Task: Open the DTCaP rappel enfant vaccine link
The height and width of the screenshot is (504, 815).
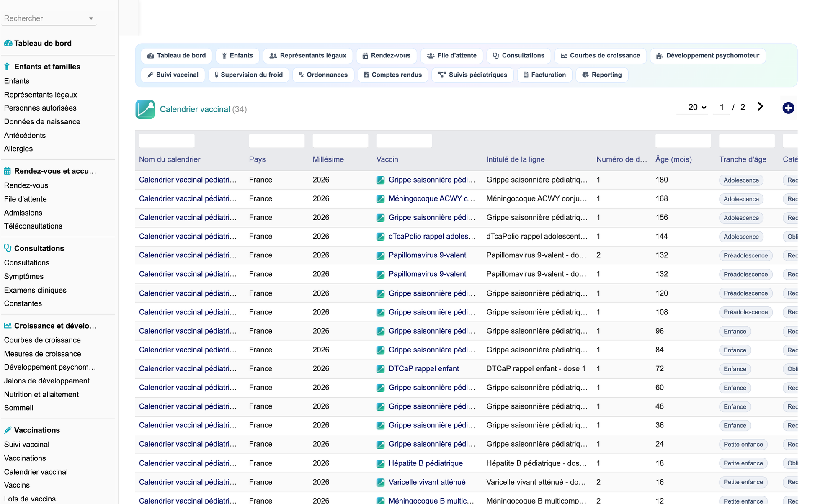Action: point(423,369)
